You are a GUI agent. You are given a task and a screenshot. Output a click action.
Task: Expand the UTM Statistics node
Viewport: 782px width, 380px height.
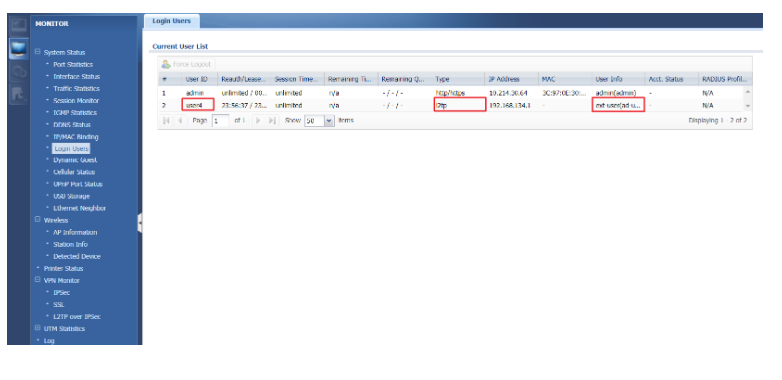(x=37, y=328)
